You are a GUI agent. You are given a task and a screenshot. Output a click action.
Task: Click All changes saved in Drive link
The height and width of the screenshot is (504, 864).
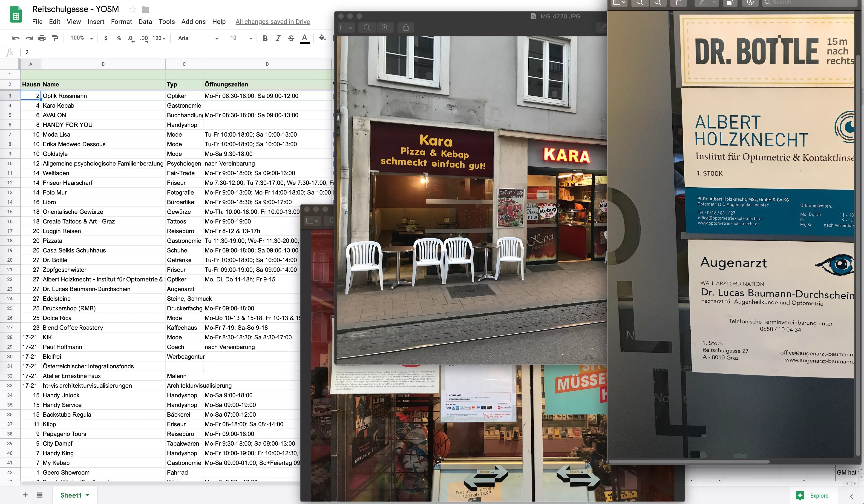[273, 22]
